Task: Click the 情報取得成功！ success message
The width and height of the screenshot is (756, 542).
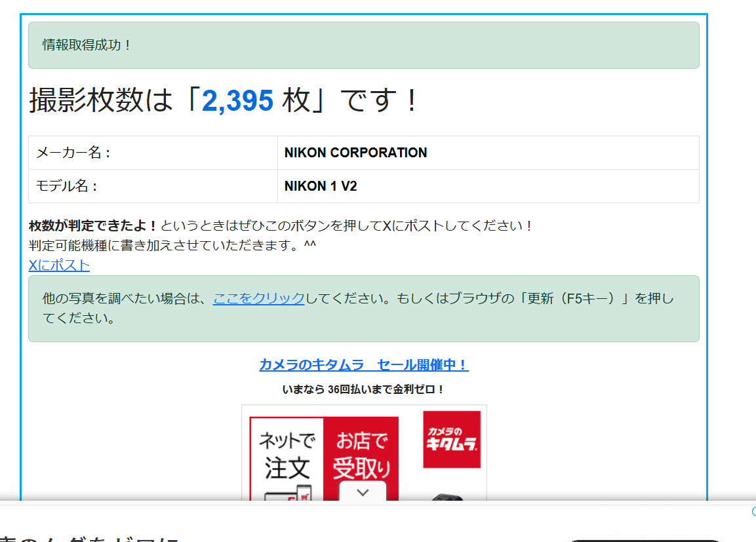Action: (x=363, y=45)
